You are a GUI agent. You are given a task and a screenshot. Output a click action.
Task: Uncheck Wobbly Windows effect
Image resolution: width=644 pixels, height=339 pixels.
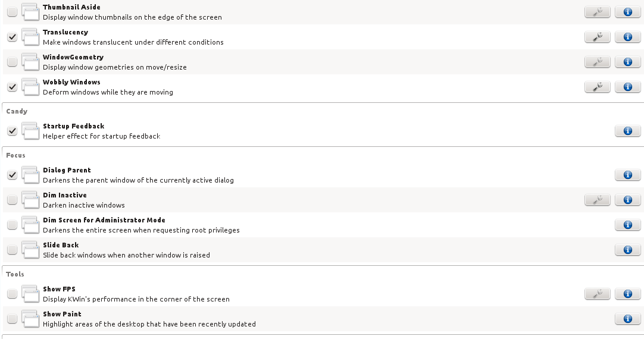[12, 87]
